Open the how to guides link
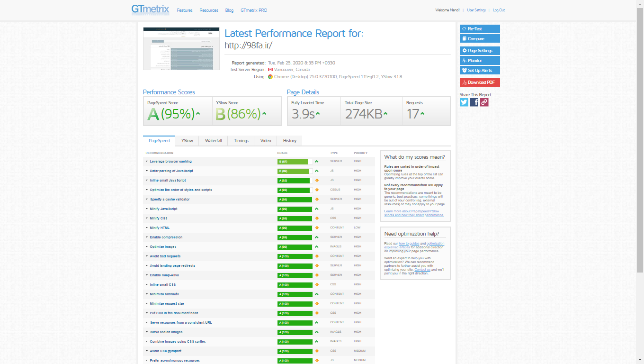644x364 pixels. click(x=409, y=244)
